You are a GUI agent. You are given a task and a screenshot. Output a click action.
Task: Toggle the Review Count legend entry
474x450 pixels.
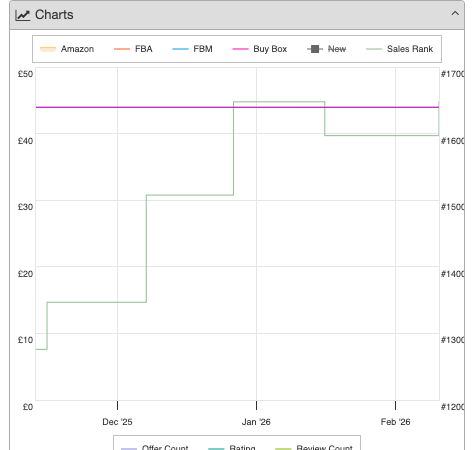pos(314,447)
